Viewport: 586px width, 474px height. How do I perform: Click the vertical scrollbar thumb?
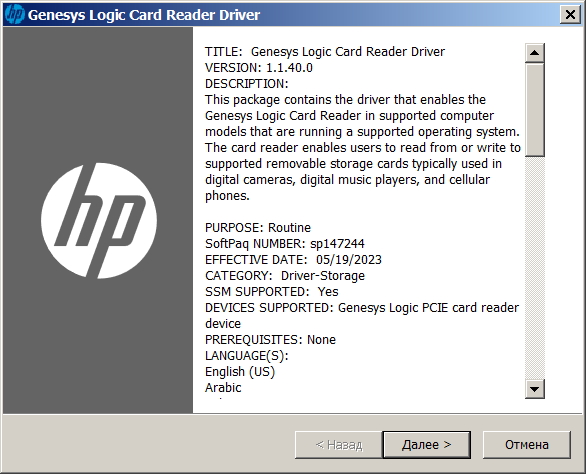pyautogui.click(x=534, y=110)
